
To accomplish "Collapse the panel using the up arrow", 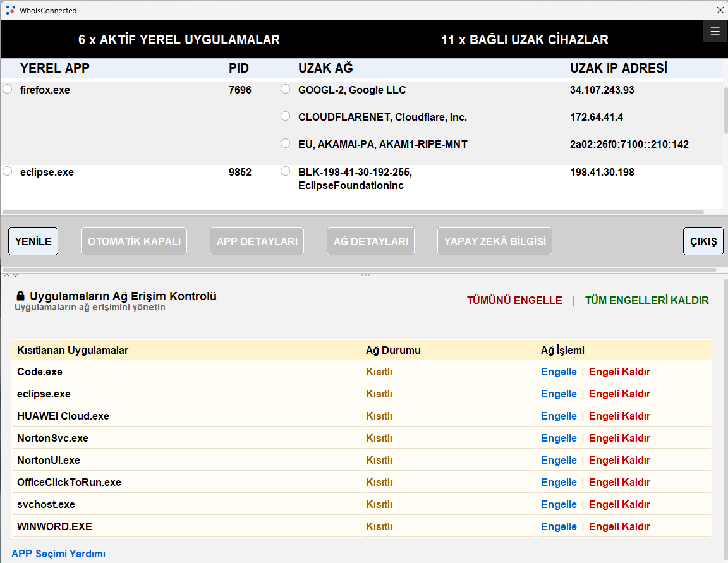I will coord(6,275).
